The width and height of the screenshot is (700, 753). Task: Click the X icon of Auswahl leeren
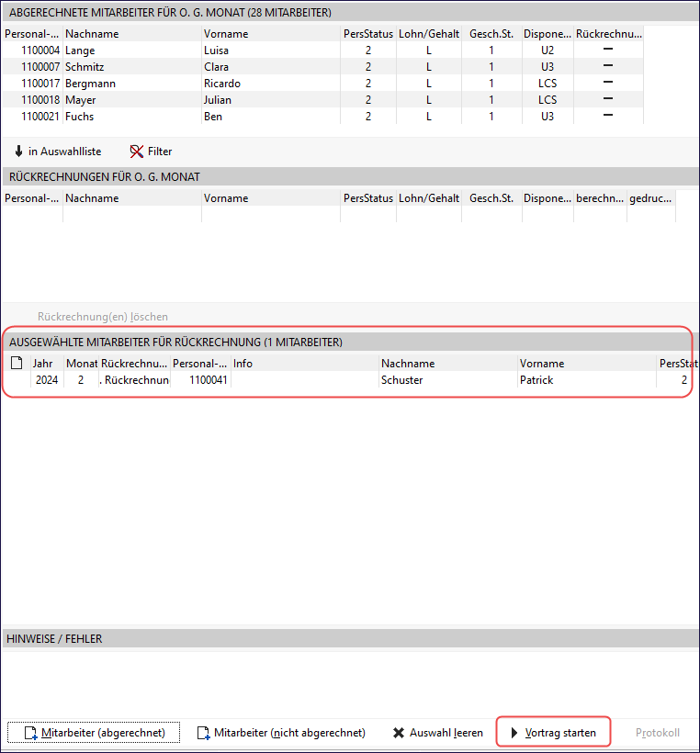(399, 733)
